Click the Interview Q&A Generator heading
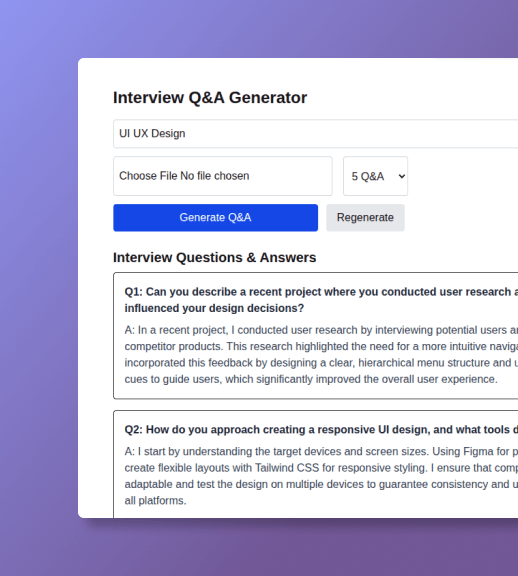Viewport: 518px width, 576px height. (x=210, y=98)
